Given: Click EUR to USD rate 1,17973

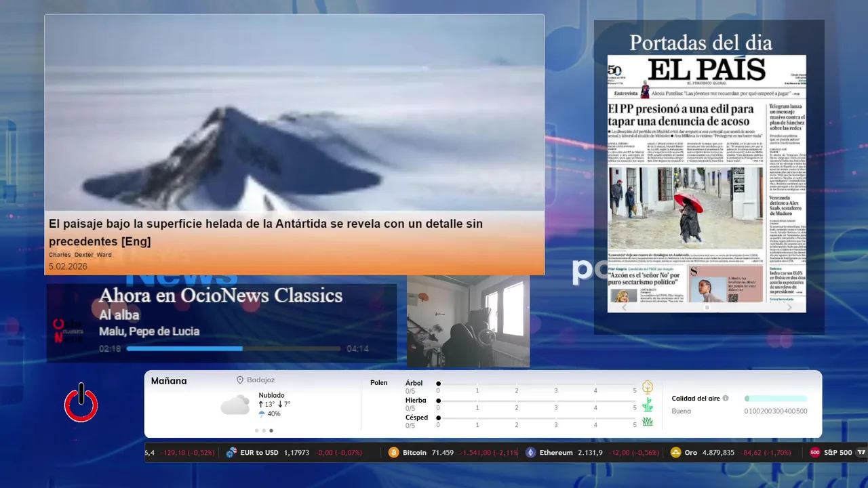Looking at the screenshot, I should (x=296, y=453).
